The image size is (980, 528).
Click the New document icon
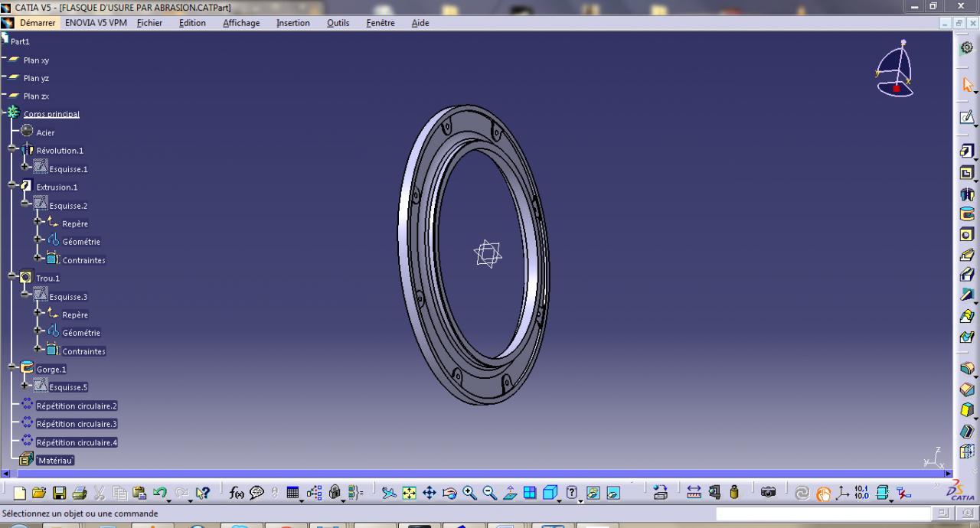20,494
